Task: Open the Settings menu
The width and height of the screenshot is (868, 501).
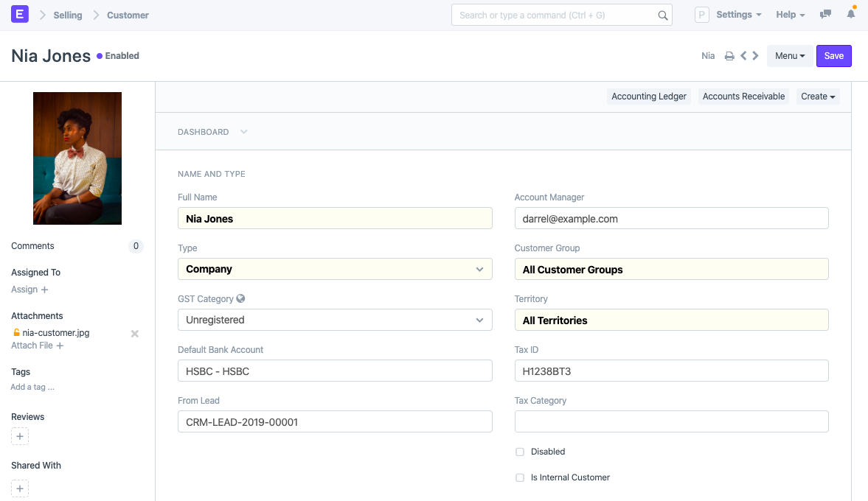Action: (738, 15)
